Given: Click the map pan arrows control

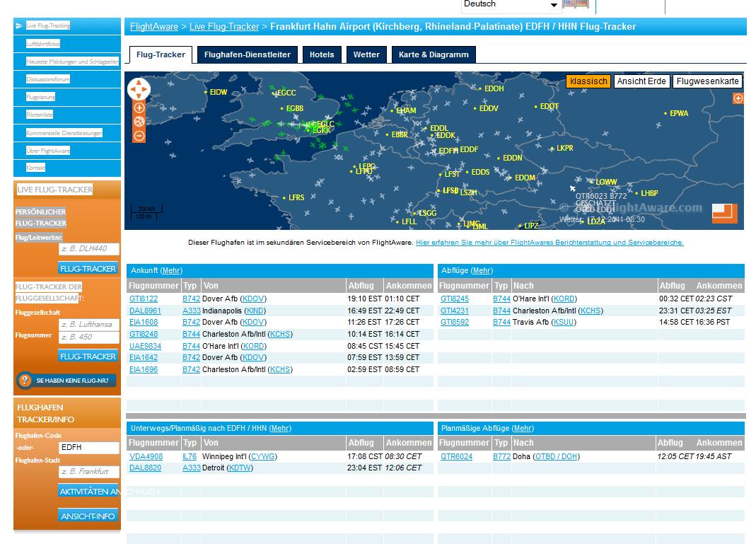Looking at the screenshot, I should [x=139, y=89].
